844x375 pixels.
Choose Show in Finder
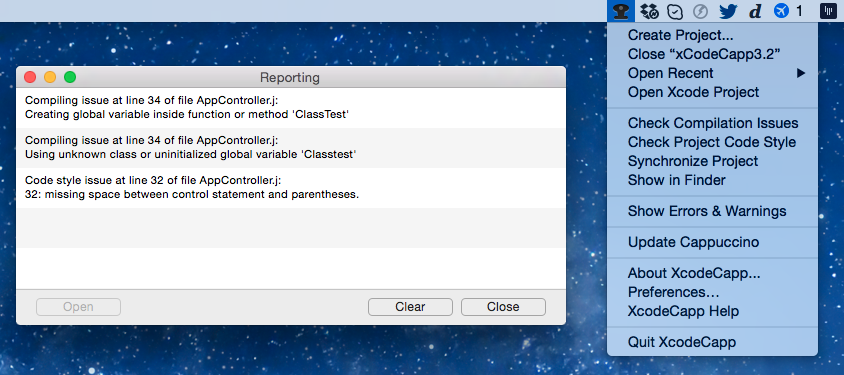point(712,180)
